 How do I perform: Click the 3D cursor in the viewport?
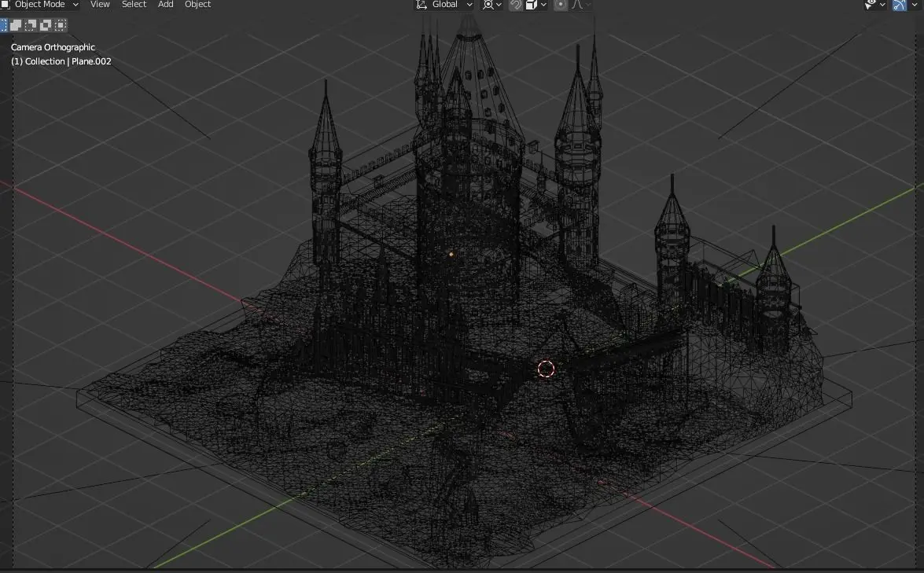[547, 369]
